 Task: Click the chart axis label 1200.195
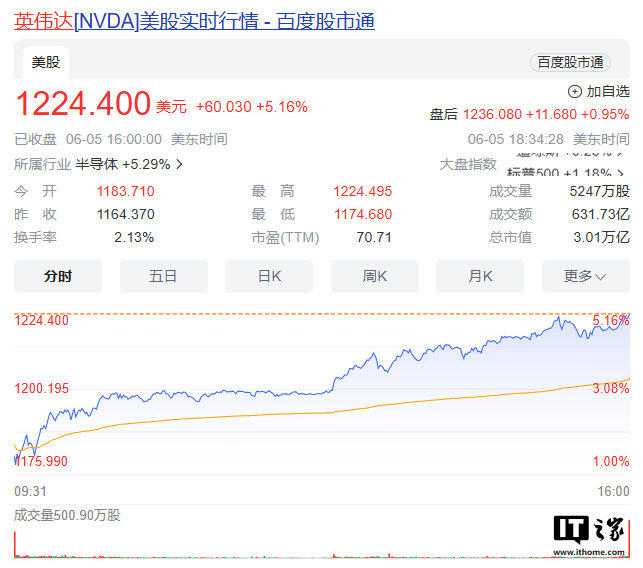click(41, 389)
